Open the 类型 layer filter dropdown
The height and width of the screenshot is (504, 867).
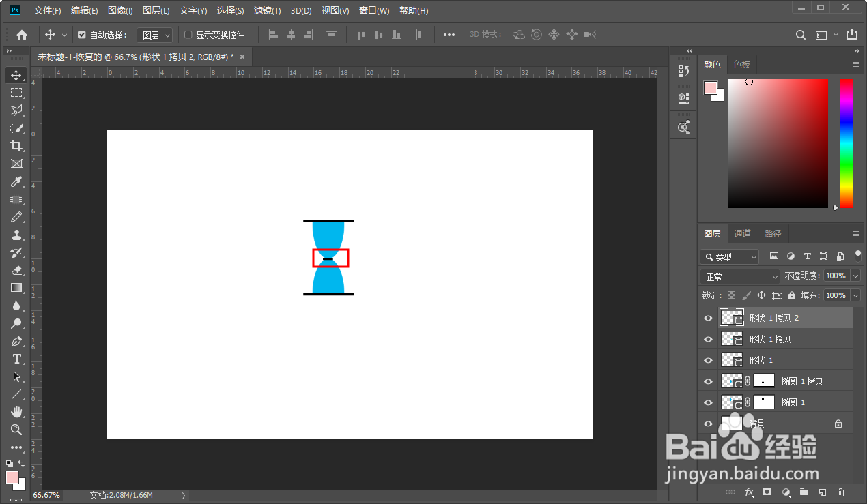click(730, 256)
